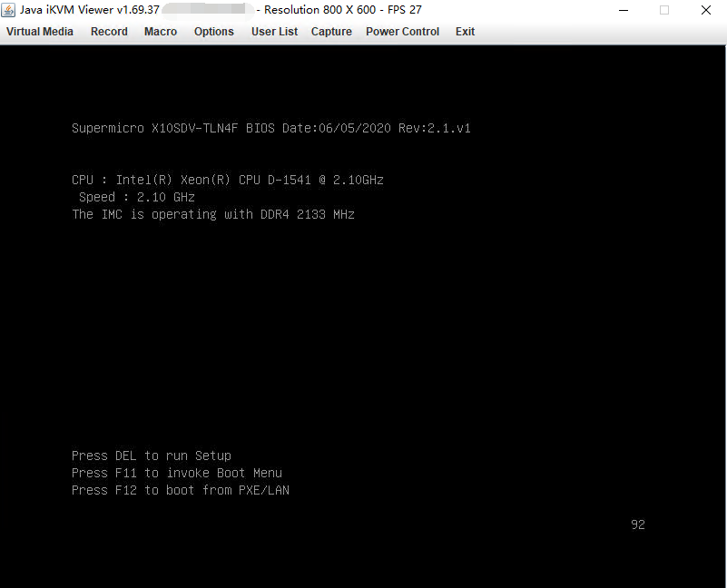727x588 pixels.
Task: Click the title bar resolution text
Action: pos(319,10)
